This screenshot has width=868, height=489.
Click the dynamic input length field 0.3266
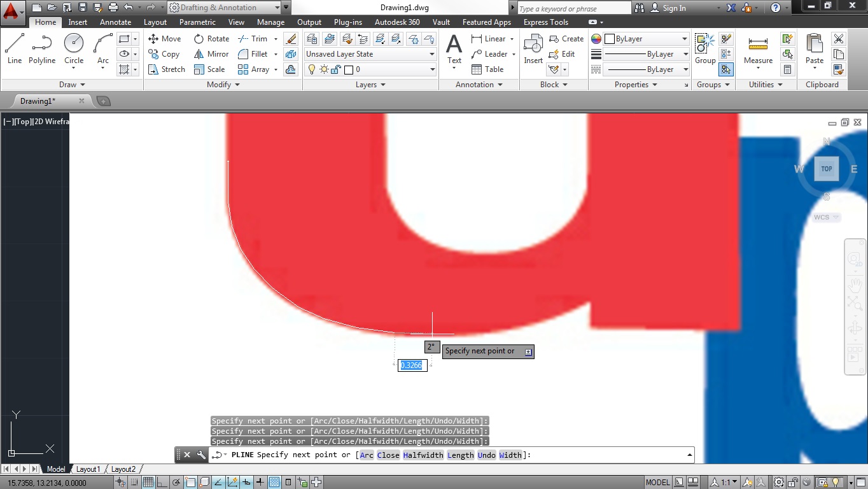point(412,365)
